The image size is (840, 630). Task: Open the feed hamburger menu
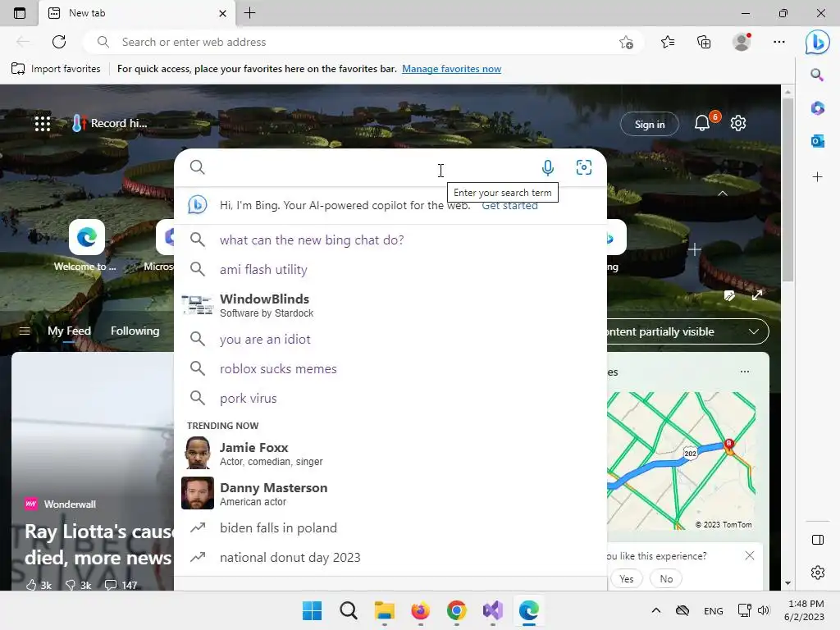(x=24, y=331)
